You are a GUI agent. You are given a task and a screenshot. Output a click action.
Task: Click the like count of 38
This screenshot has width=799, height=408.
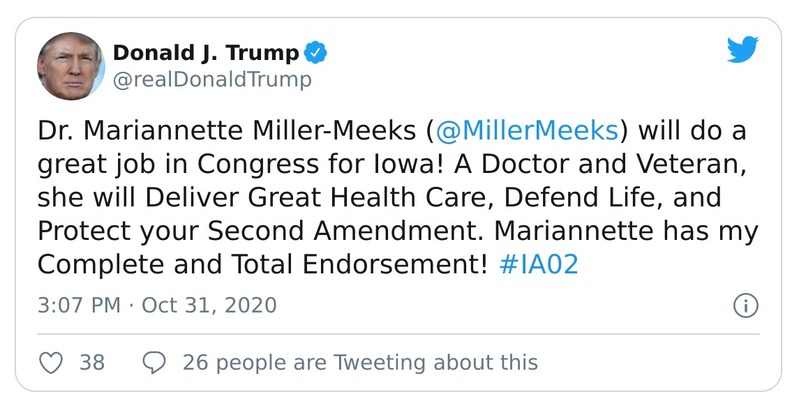[92, 362]
